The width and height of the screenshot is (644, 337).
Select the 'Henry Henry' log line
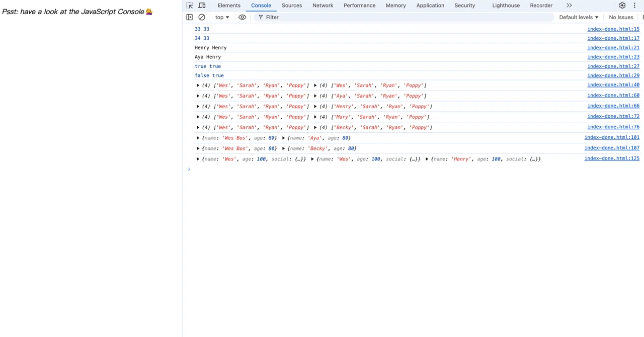point(210,48)
